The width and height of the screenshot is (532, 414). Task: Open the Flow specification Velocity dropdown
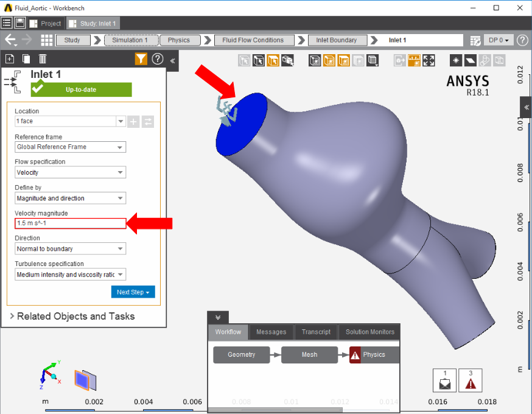[x=70, y=172]
